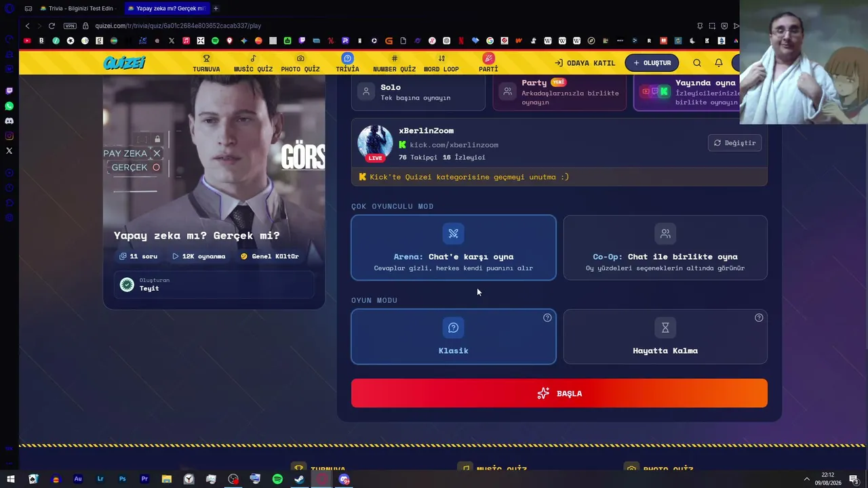Image resolution: width=868 pixels, height=488 pixels.
Task: Open Instagram from the browser sidebar
Action: tap(9, 136)
